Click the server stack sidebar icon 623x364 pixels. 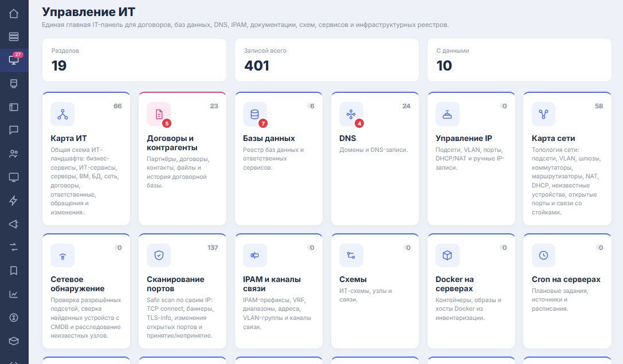(14, 37)
